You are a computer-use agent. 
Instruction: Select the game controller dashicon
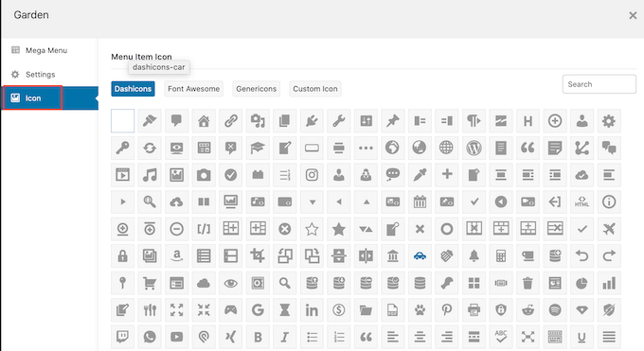230,310
